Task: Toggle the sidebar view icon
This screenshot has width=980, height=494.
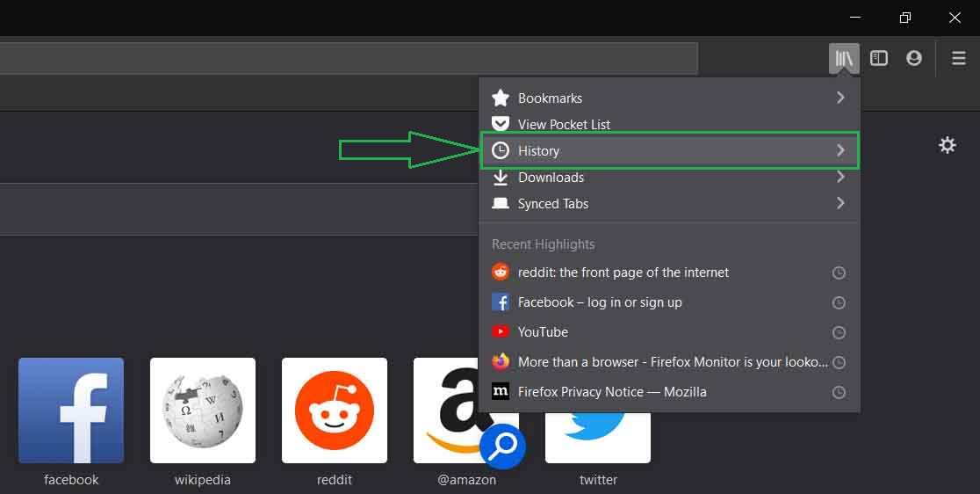Action: pyautogui.click(x=879, y=59)
